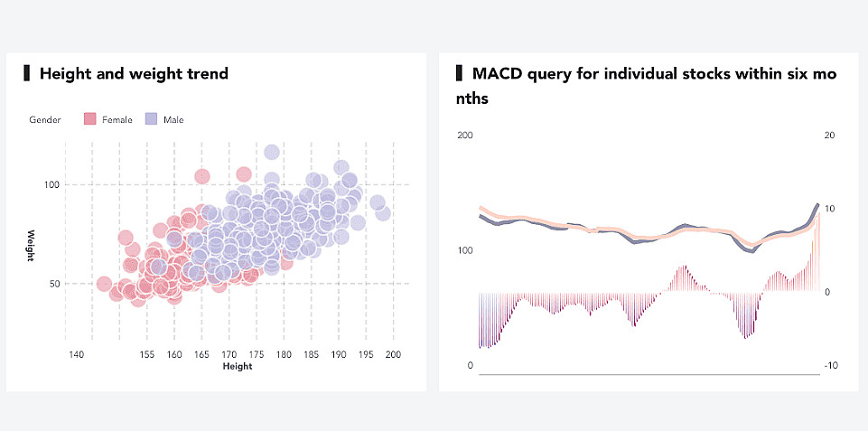
Task: Click the 140 tick on Height axis
Action: pyautogui.click(x=77, y=355)
